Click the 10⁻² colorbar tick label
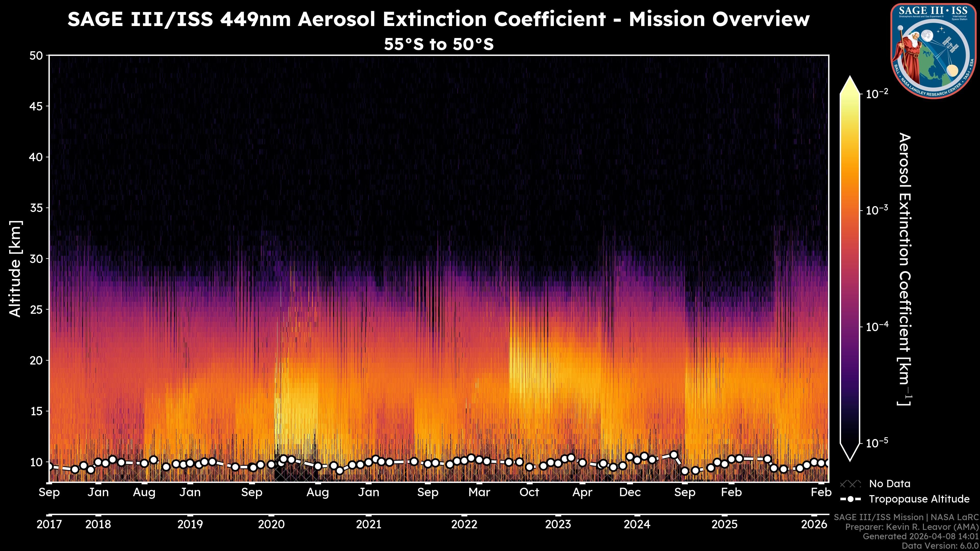The height and width of the screenshot is (551, 980). tap(877, 93)
